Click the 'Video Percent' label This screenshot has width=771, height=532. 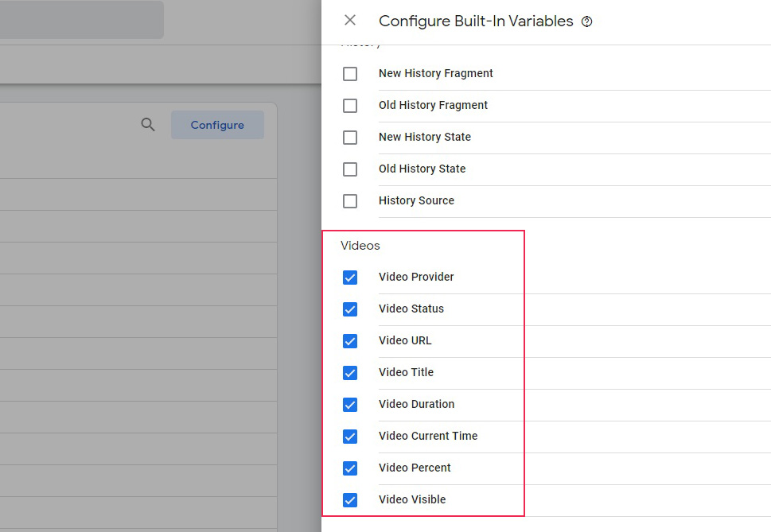point(415,468)
